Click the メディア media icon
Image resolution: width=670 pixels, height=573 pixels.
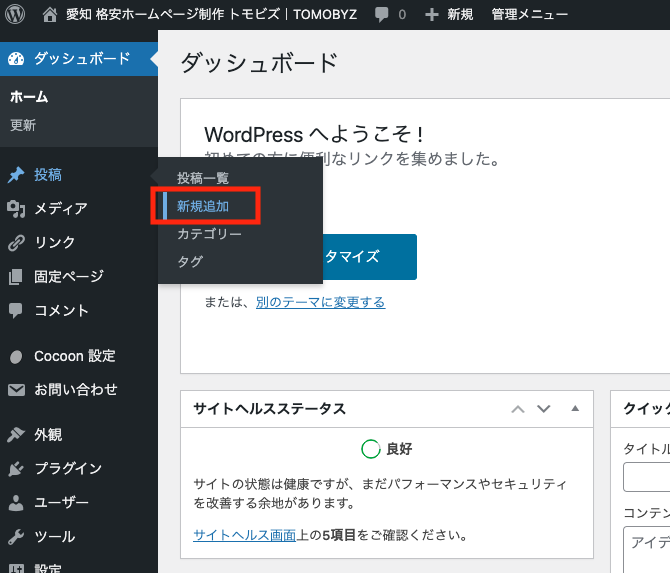(x=16, y=209)
